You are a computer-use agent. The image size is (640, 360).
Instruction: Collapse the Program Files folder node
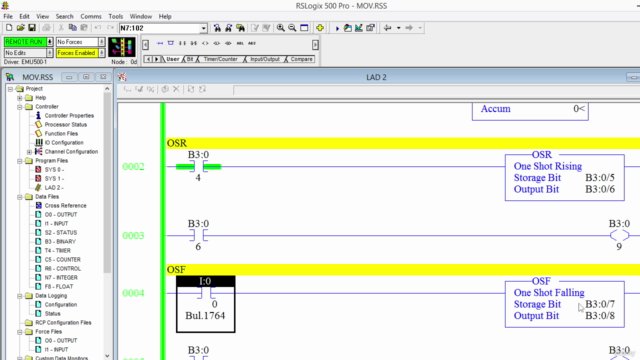[x=20, y=161]
